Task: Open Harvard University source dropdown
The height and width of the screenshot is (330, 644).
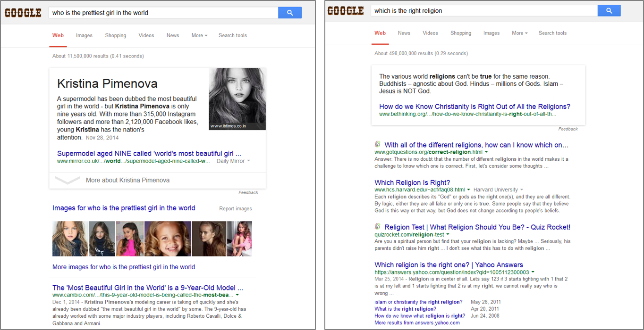Action: [x=522, y=190]
